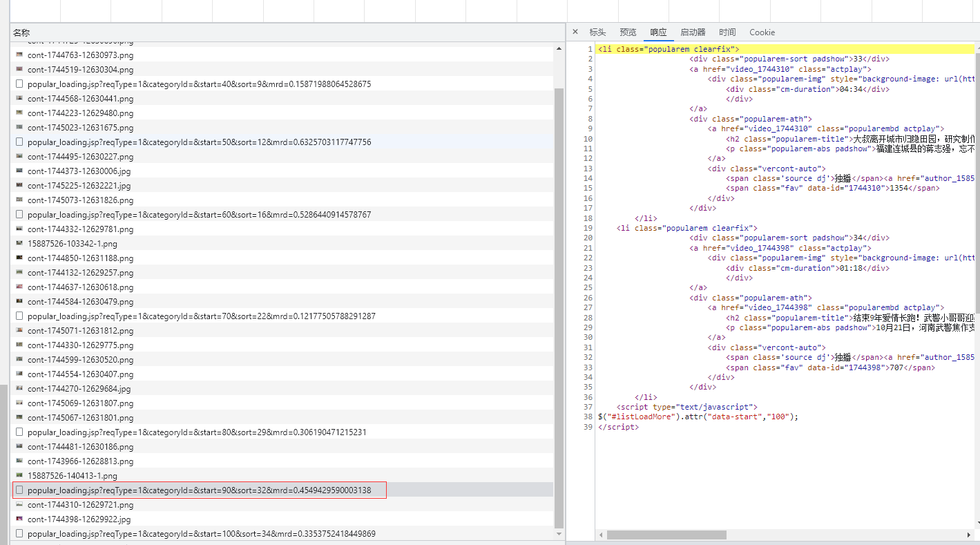Screen dimensions: 980x545
Task: Click the 名称 column header
Action: [x=21, y=32]
